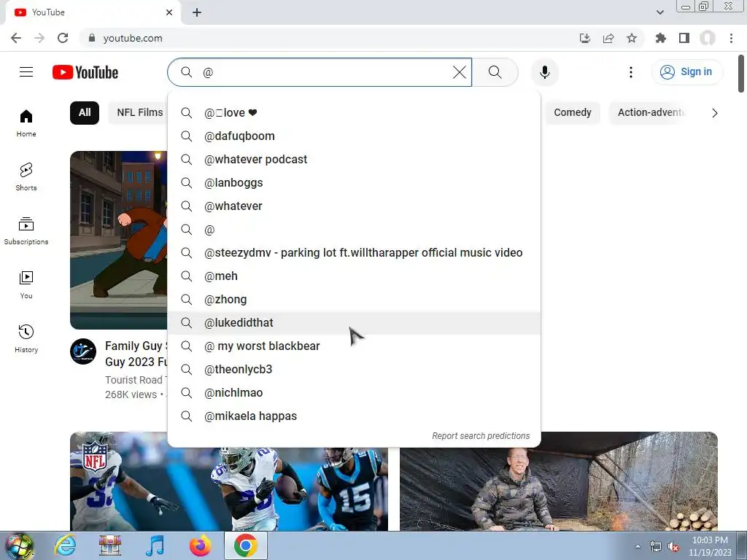Choose the '@whatever podcast' suggestion
747x560 pixels.
coord(354,160)
